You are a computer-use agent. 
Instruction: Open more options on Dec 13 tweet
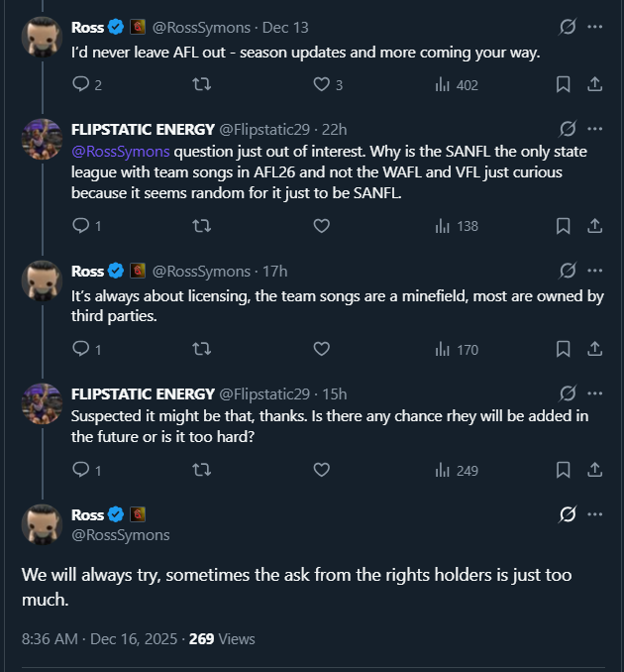[x=594, y=27]
